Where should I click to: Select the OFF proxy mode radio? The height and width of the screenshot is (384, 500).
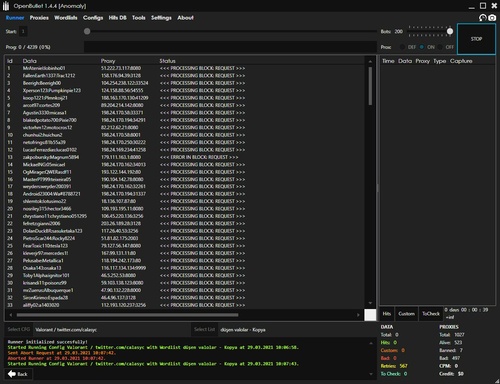[x=440, y=47]
